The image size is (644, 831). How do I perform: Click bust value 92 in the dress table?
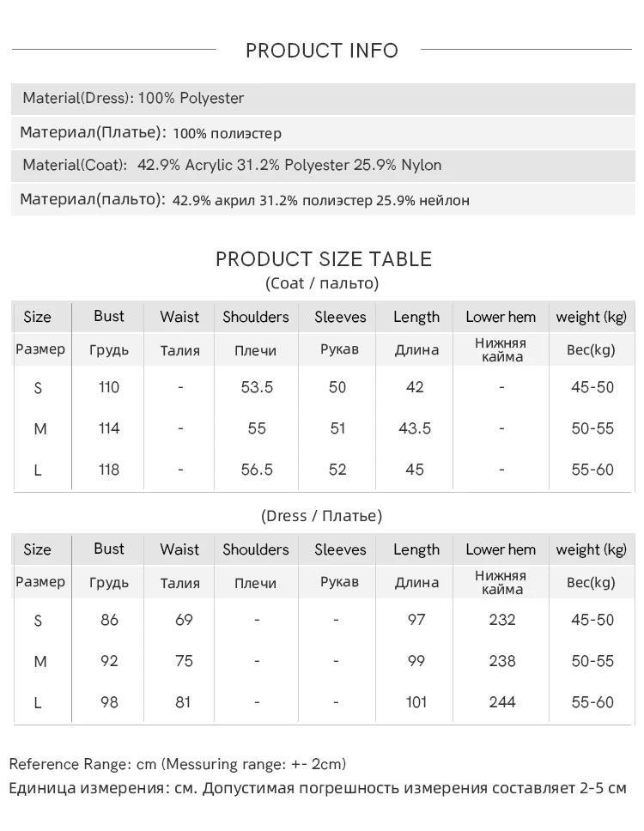coord(109,661)
